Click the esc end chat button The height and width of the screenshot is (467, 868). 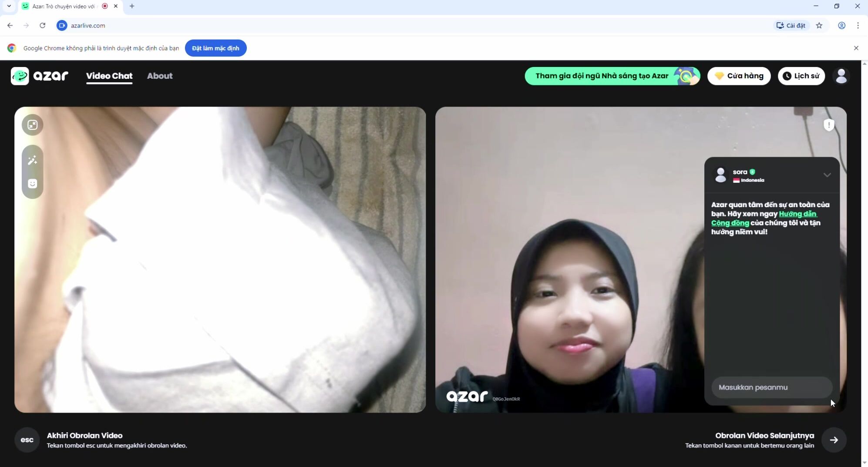tap(27, 440)
